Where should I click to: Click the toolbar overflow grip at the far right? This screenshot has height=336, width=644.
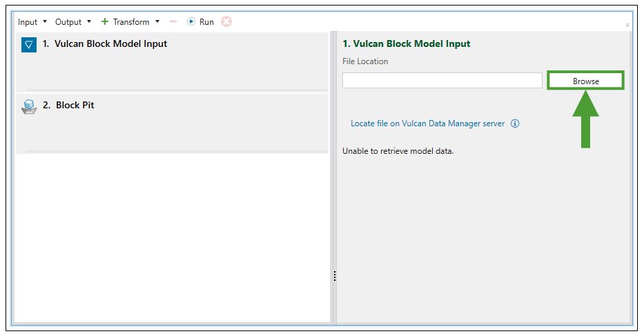[x=627, y=25]
